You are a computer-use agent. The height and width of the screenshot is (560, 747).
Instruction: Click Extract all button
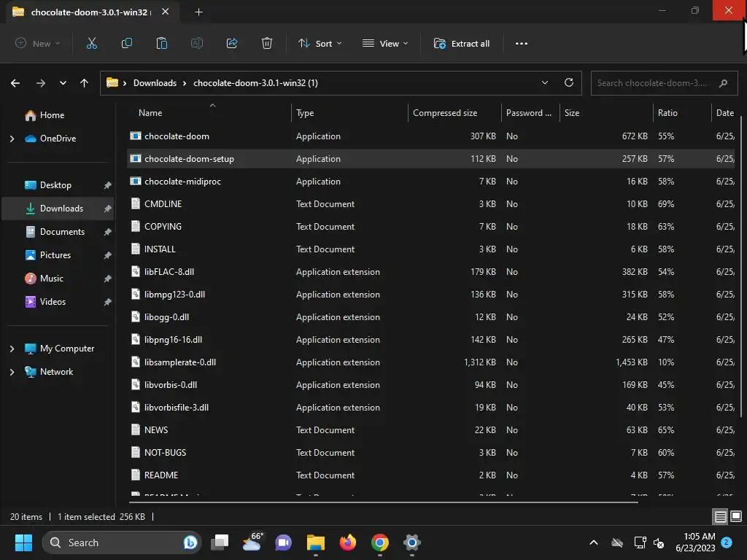(x=462, y=43)
